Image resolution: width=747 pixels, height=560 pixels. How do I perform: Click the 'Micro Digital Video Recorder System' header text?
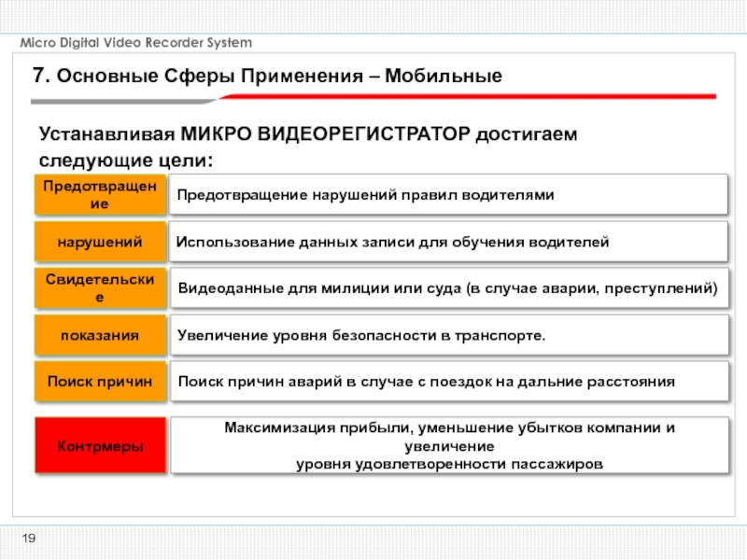[x=135, y=43]
